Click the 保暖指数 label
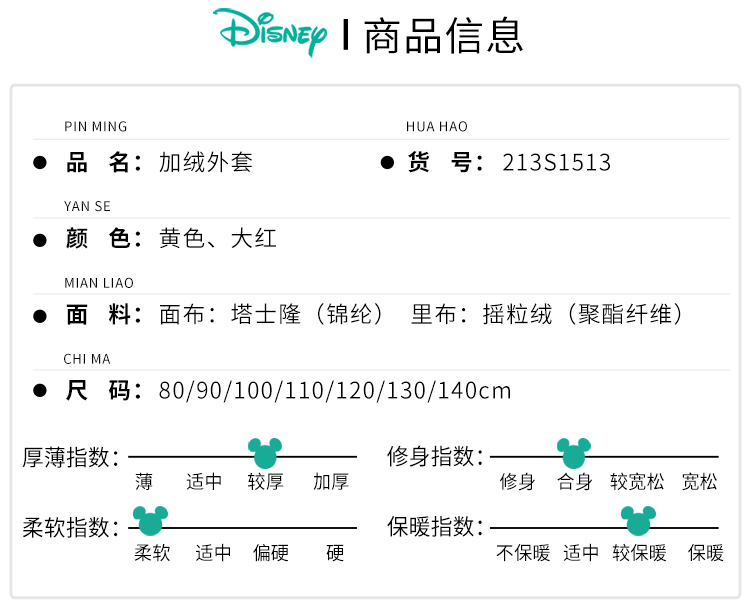The width and height of the screenshot is (750, 610). coord(435,527)
